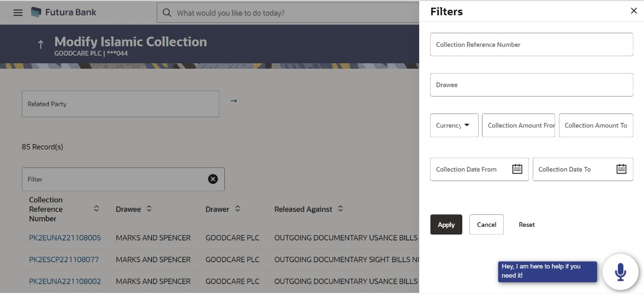Open calendar for Collection Date From

coord(517,169)
